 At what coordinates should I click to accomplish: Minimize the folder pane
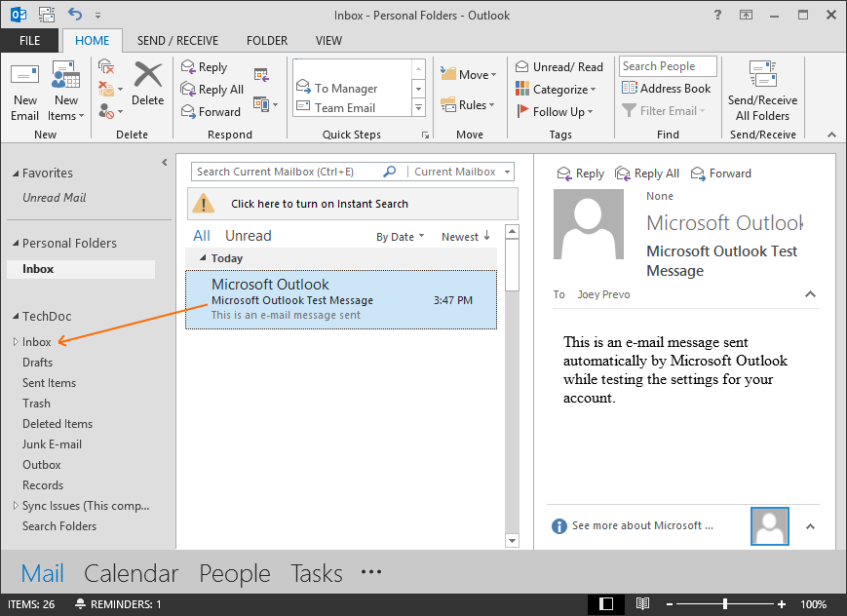[164, 162]
